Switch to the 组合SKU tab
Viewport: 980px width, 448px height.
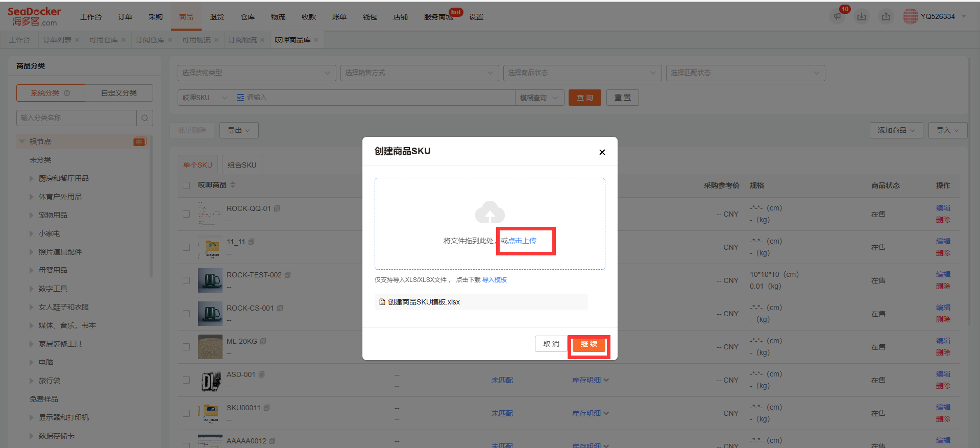(x=242, y=165)
